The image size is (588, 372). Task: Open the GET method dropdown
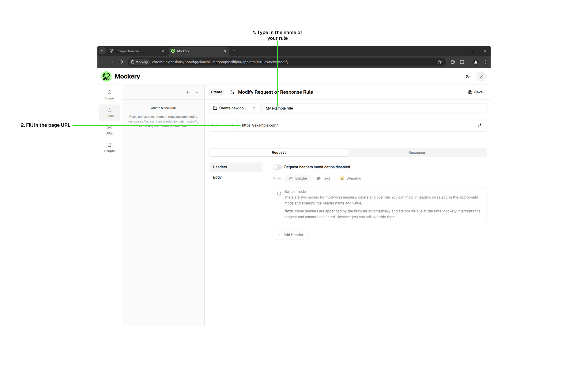(x=221, y=125)
